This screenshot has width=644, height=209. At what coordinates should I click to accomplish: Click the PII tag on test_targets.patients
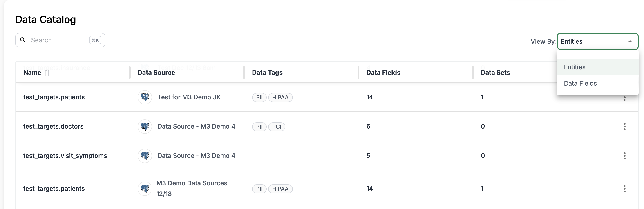pyautogui.click(x=259, y=97)
